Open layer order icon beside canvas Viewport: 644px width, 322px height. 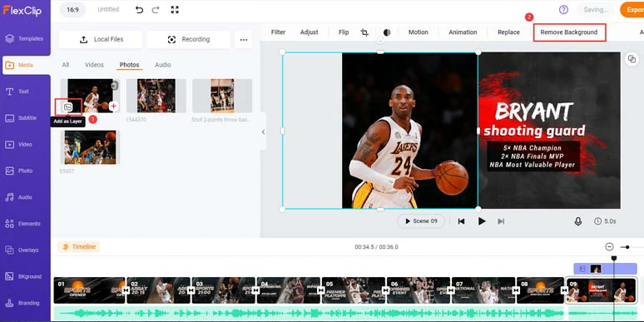point(632,59)
